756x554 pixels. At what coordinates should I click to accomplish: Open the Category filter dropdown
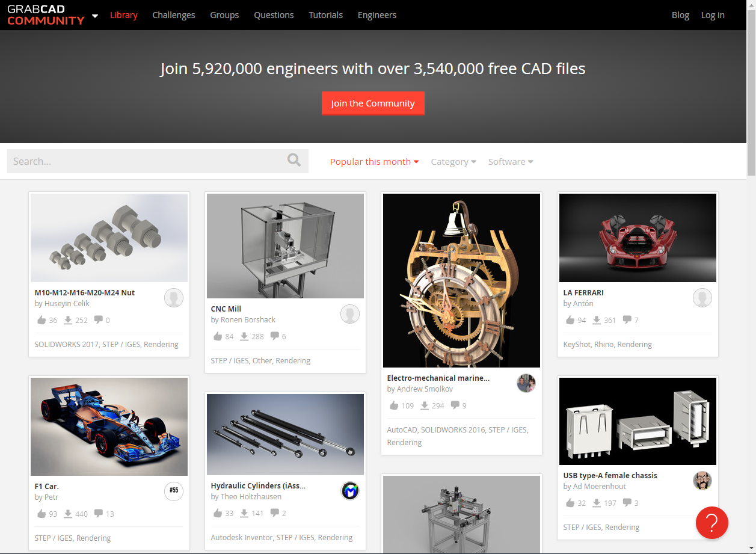pyautogui.click(x=453, y=162)
